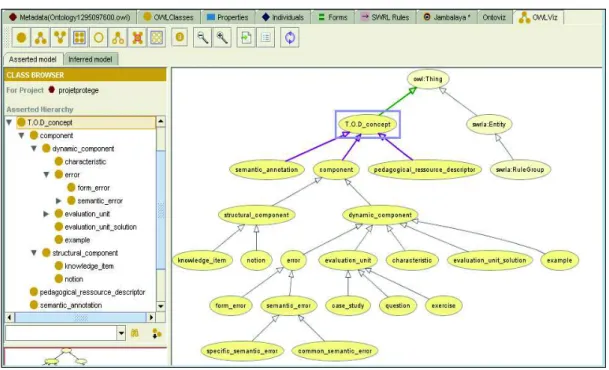Click the Show superclasses toolbar icon
This screenshot has width=609, height=370.
60,38
